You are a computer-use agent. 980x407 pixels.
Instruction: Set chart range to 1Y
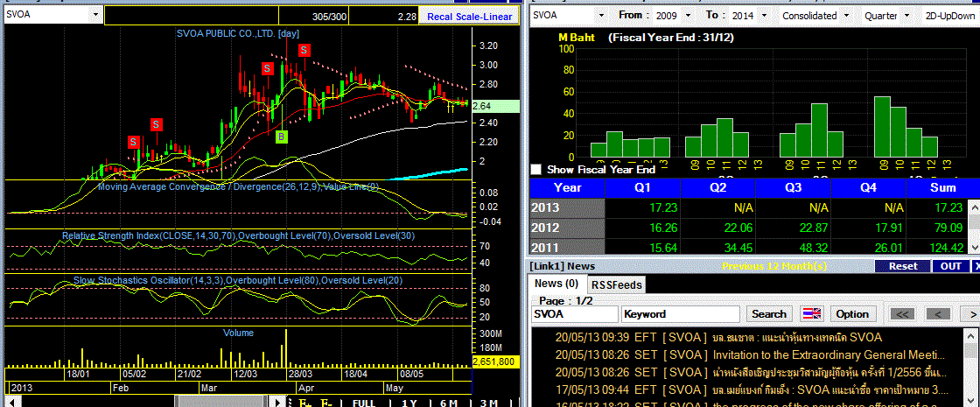pos(409,403)
